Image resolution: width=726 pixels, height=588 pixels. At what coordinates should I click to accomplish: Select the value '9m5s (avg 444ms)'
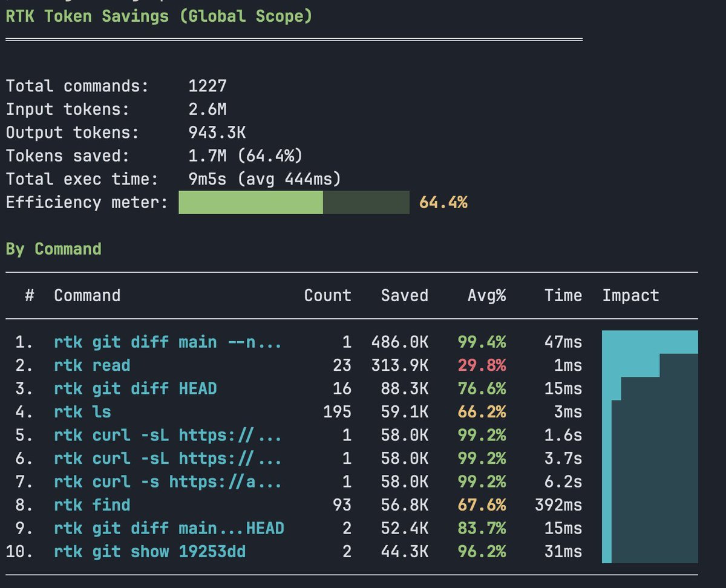pyautogui.click(x=265, y=179)
